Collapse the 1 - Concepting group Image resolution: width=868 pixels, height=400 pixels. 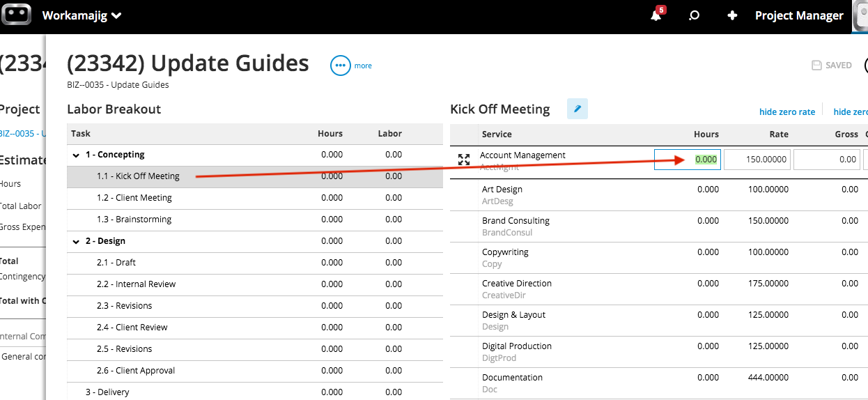coord(76,155)
